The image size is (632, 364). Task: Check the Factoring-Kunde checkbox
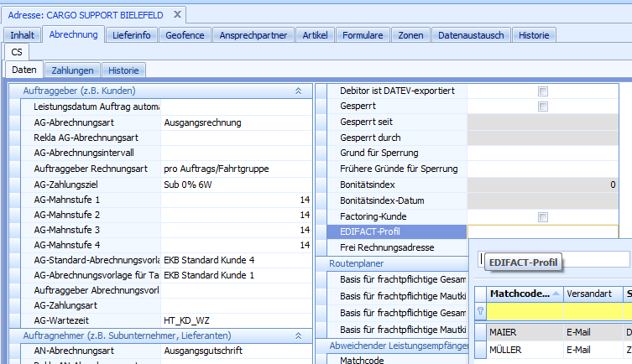point(542,216)
